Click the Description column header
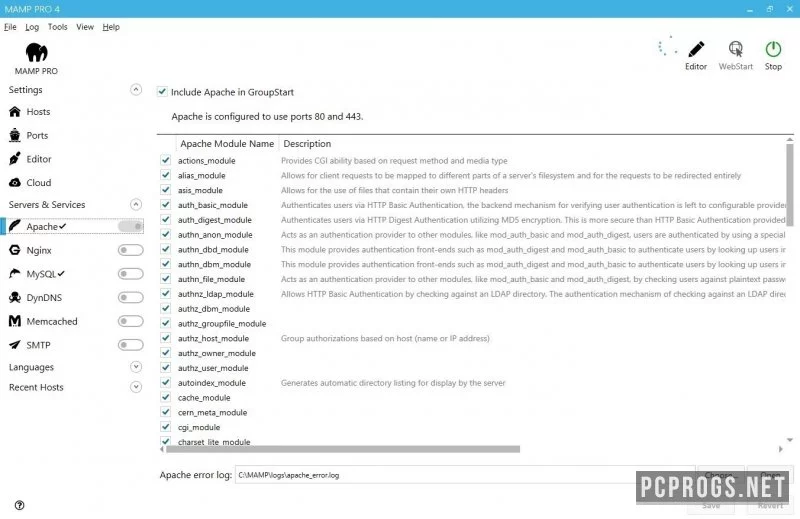 coord(307,144)
